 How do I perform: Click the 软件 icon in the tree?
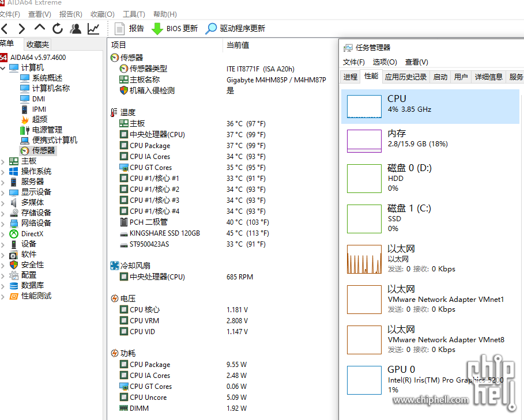tap(14, 255)
